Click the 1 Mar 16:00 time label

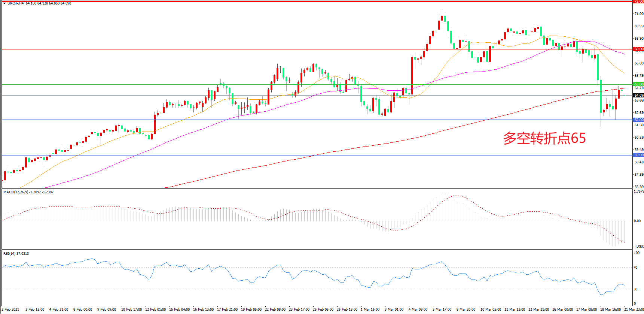[x=370, y=310]
